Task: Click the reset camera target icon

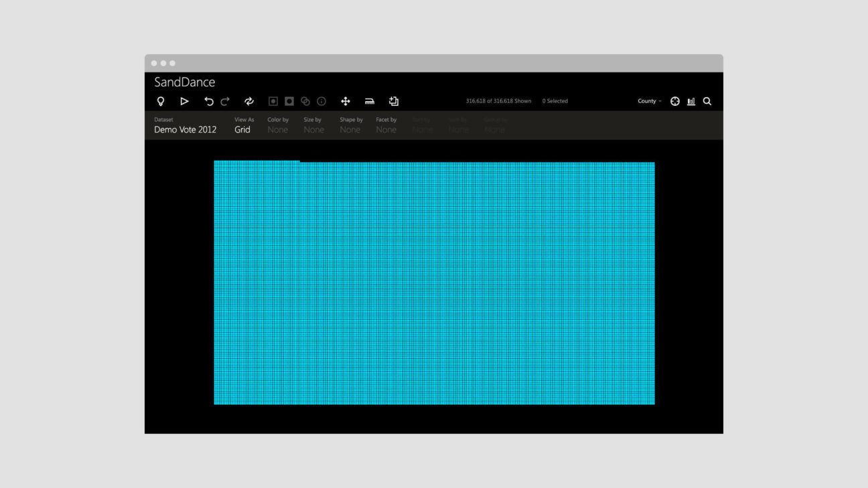Action: (676, 100)
